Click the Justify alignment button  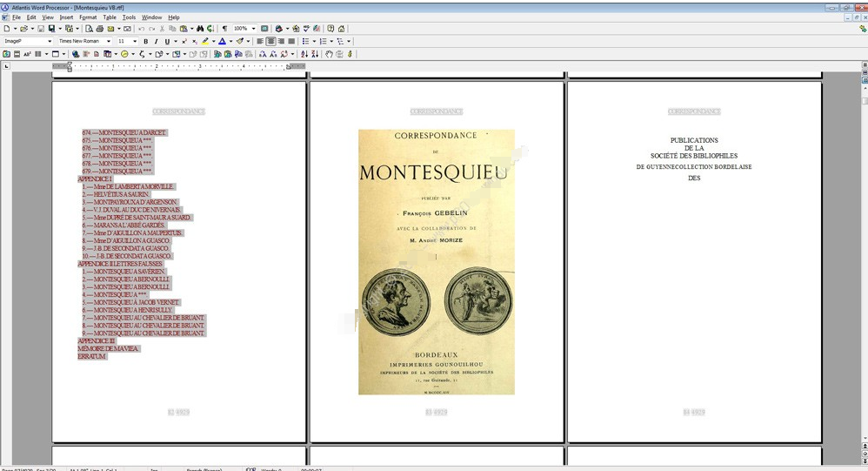click(x=291, y=41)
